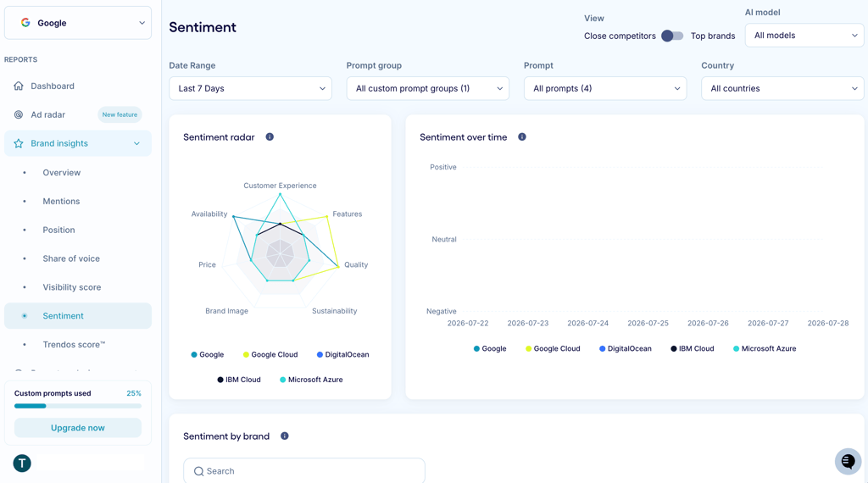Click info icon next to Sentiment over time
Screen dimensions: 868x483
[522, 136]
